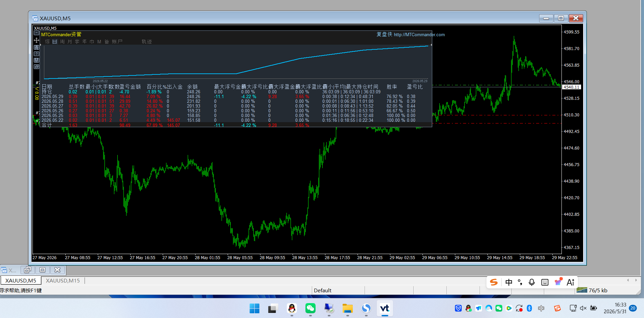
Task: Open the 账户 account tab
Action: point(117,42)
